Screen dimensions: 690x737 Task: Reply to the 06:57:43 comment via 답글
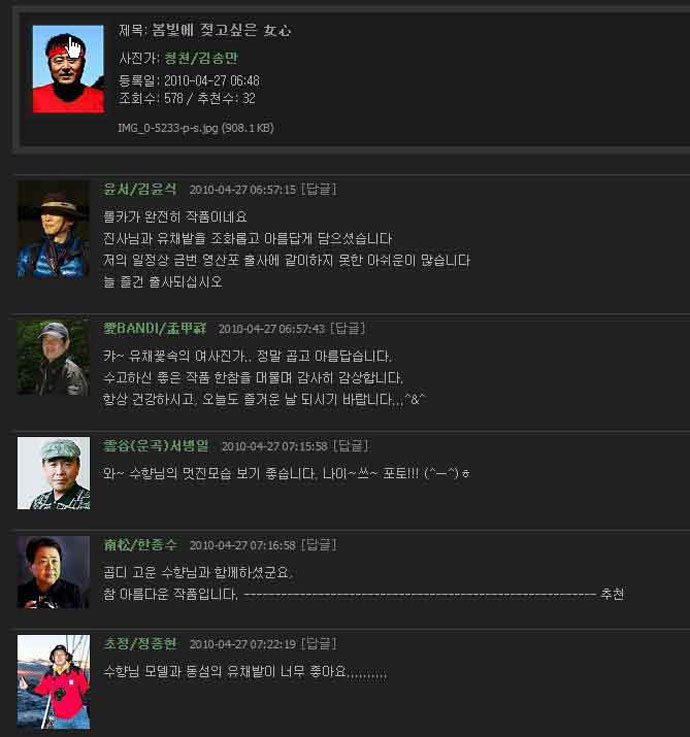[348, 329]
